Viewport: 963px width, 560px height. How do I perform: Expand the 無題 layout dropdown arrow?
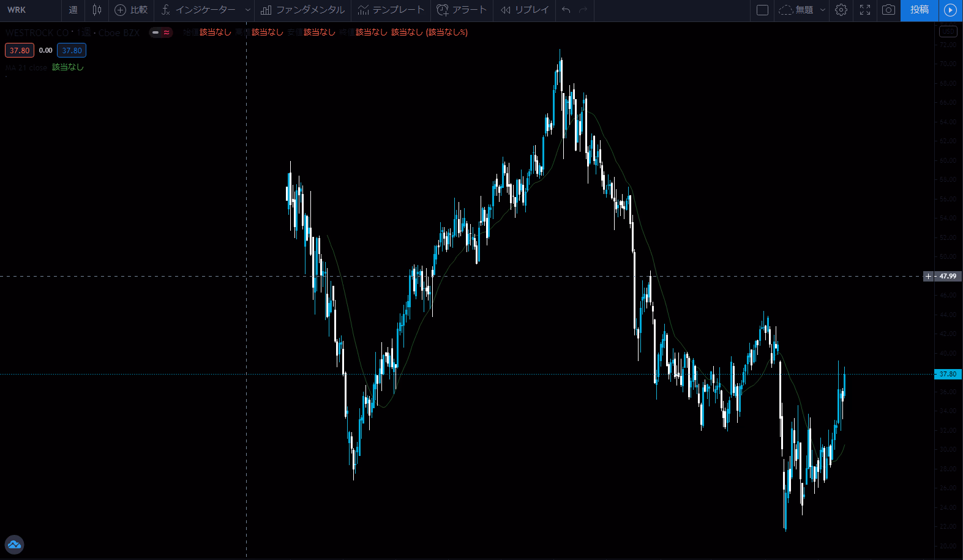click(823, 10)
